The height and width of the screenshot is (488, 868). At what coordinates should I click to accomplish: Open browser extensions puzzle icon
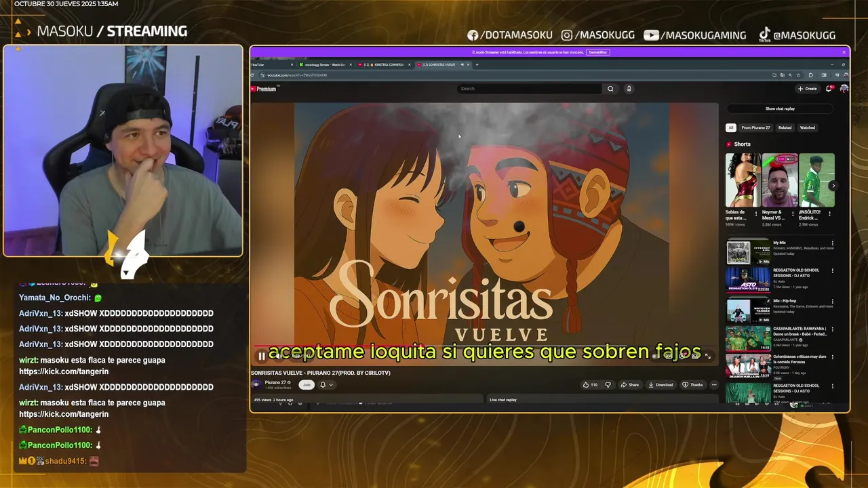click(x=810, y=75)
